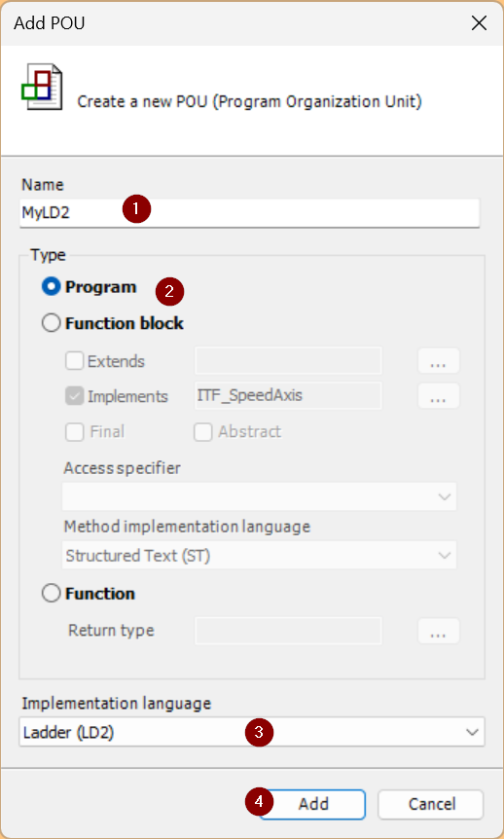Viewport: 504px width, 839px height.
Task: Open the browse button next to Extends
Action: click(x=438, y=361)
